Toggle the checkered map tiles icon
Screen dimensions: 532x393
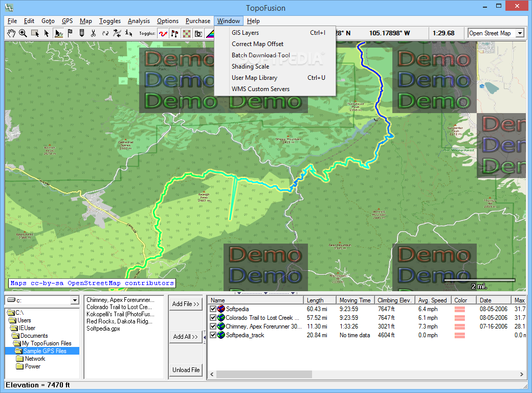coord(187,33)
